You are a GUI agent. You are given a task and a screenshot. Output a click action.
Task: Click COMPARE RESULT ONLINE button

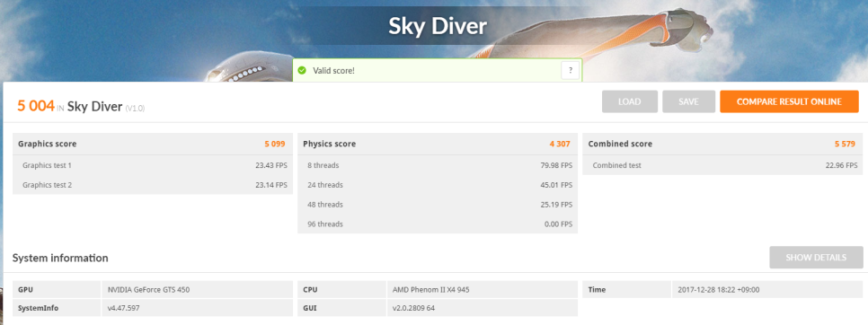coord(789,101)
